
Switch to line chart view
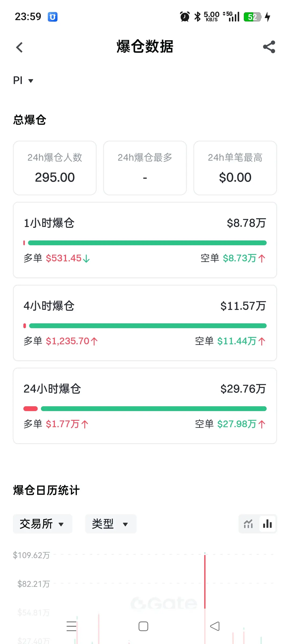click(248, 524)
